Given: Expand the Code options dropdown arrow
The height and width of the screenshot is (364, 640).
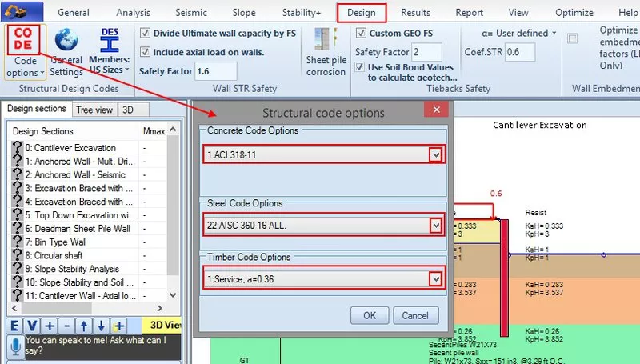Looking at the screenshot, I should (x=42, y=73).
